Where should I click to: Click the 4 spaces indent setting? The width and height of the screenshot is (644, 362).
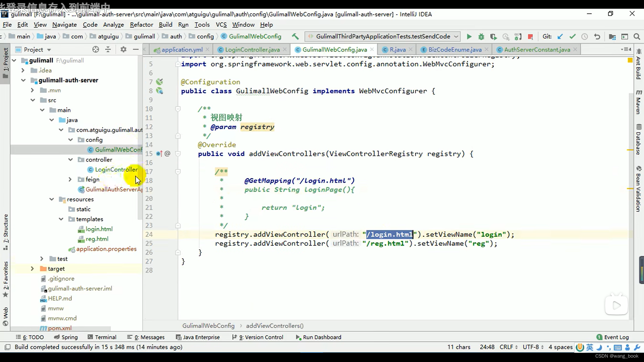pyautogui.click(x=560, y=347)
